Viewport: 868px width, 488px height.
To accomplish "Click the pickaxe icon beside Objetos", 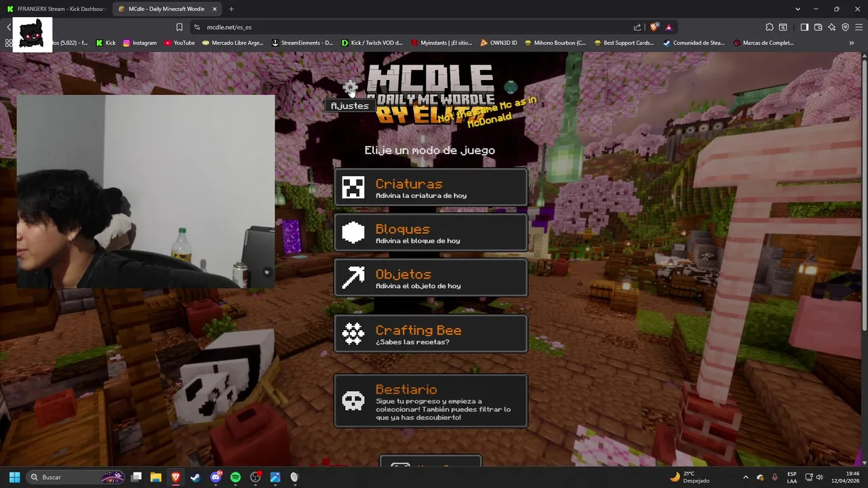I will coord(353,278).
